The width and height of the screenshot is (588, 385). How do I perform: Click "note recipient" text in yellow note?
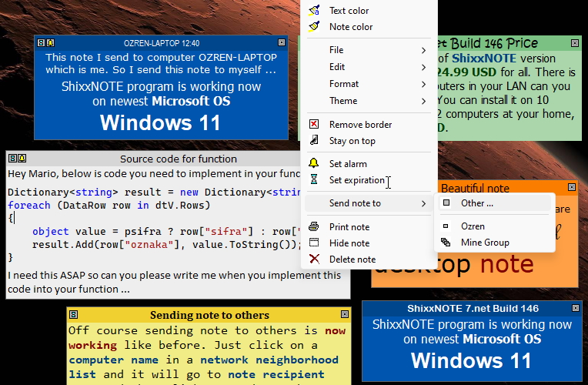[x=276, y=374]
